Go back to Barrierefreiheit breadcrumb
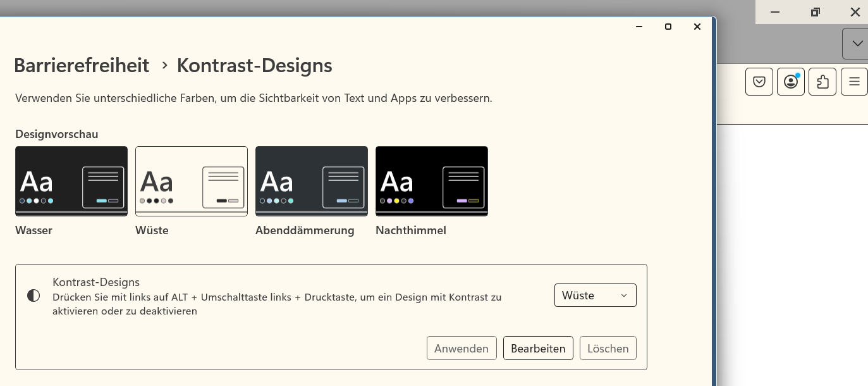The width and height of the screenshot is (868, 386). [x=82, y=65]
